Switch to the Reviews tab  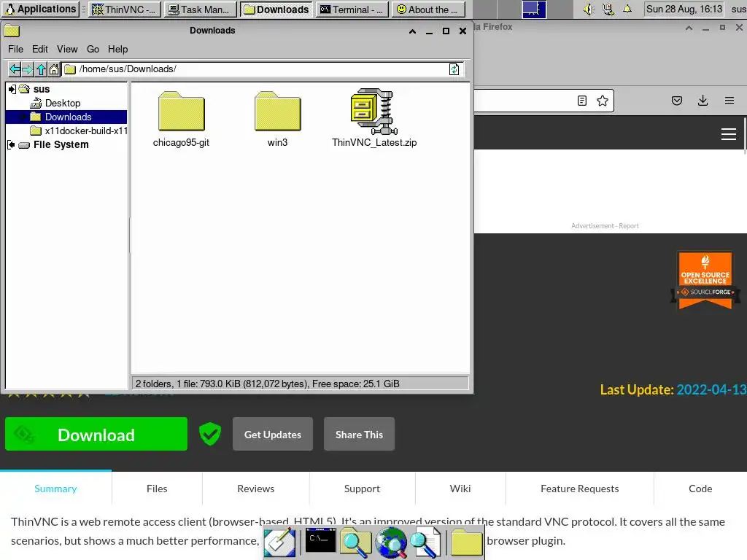pyautogui.click(x=256, y=489)
